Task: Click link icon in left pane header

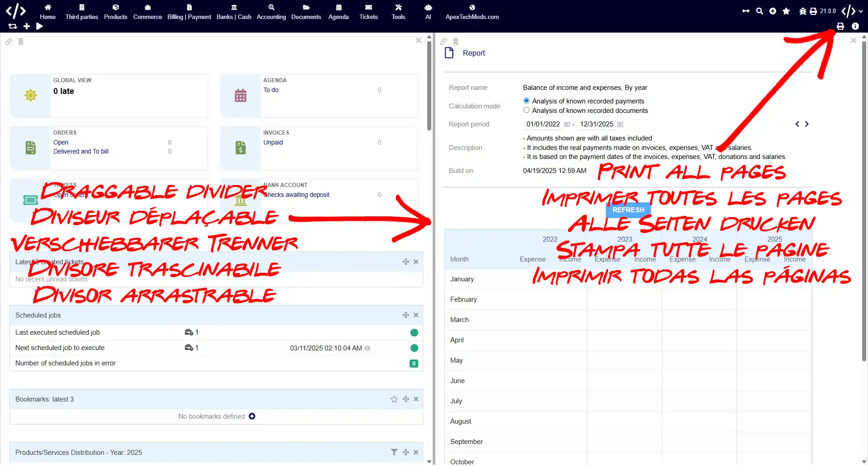Action: (9, 42)
